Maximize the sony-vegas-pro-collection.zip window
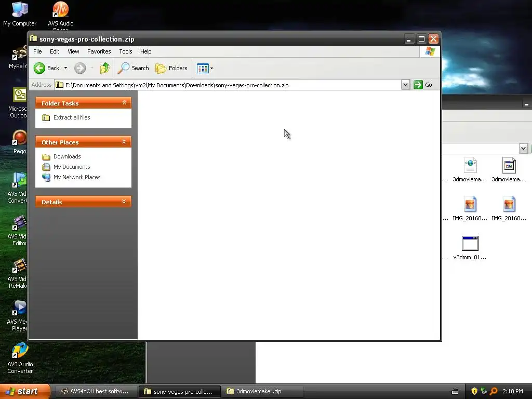Image resolution: width=532 pixels, height=399 pixels. (x=421, y=39)
